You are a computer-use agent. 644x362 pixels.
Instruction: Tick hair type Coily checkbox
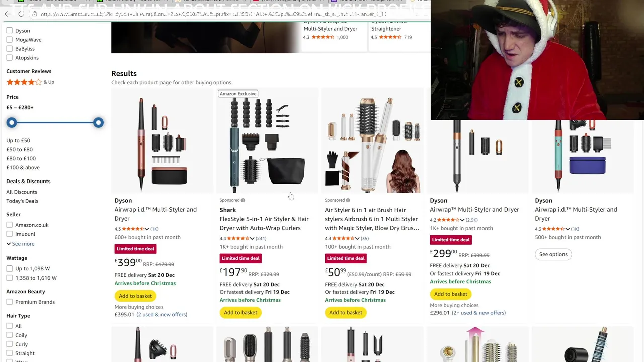(9, 335)
